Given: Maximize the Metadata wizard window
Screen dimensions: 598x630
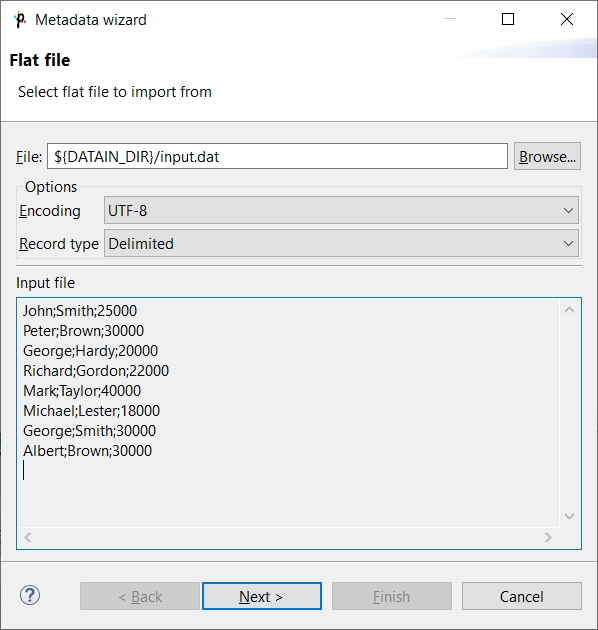Looking at the screenshot, I should click(x=508, y=19).
